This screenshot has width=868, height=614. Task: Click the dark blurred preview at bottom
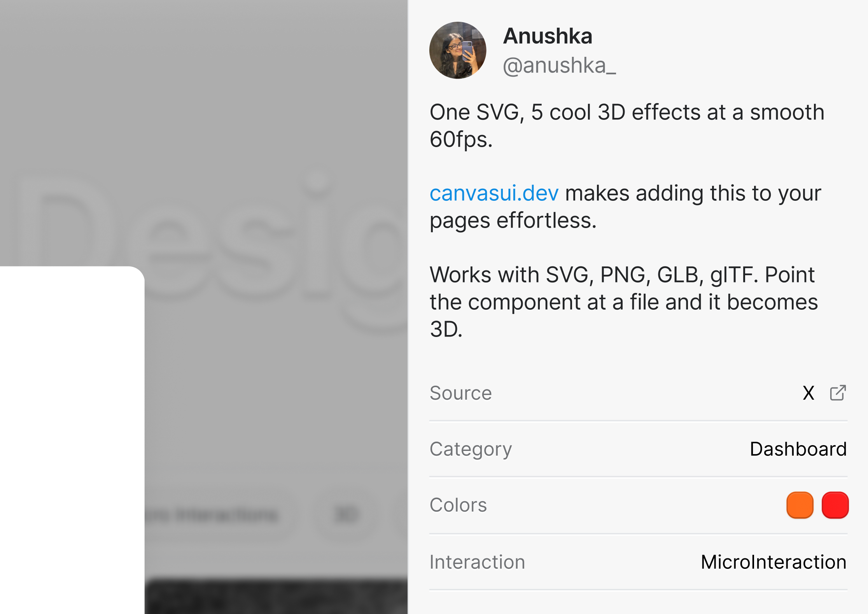coord(276,596)
